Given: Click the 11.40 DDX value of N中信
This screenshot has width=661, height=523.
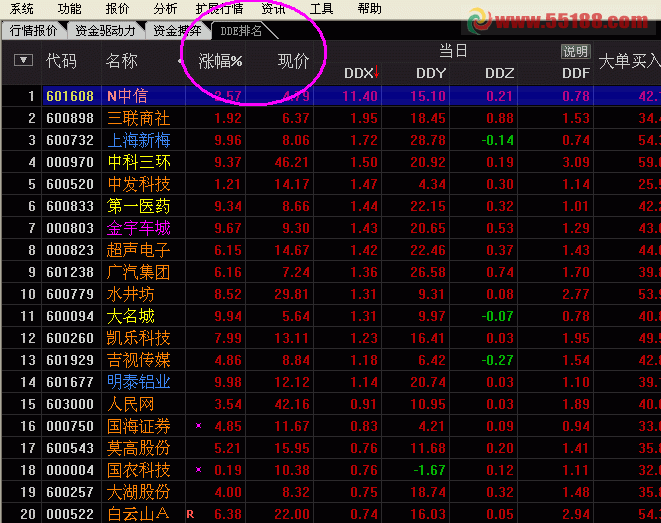Looking at the screenshot, I should pos(360,96).
